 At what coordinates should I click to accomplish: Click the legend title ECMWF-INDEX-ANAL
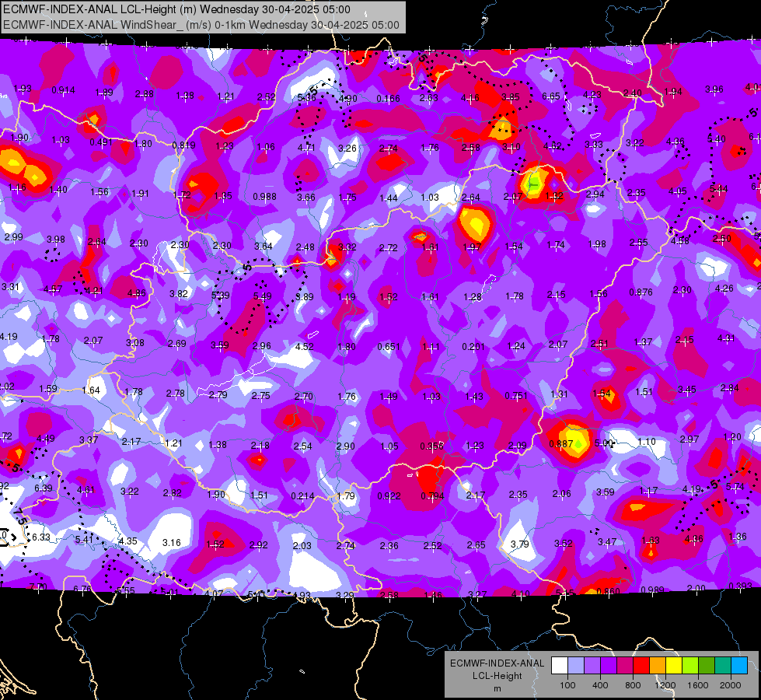click(x=497, y=663)
